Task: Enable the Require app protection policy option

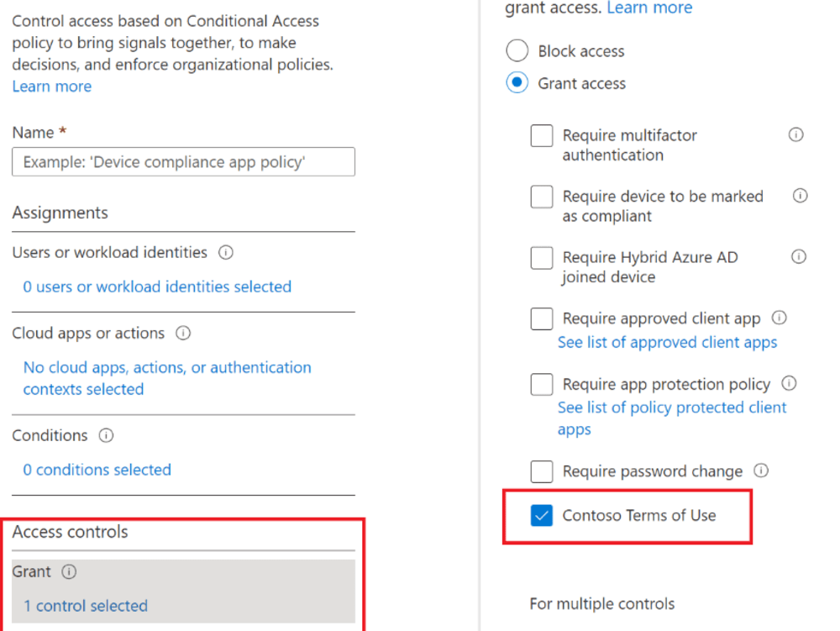Action: (542, 384)
